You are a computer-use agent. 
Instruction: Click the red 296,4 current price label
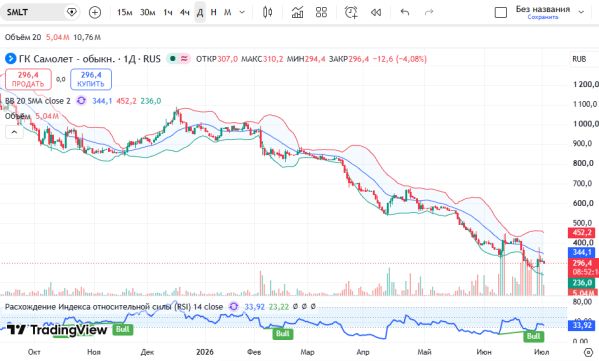(x=583, y=263)
